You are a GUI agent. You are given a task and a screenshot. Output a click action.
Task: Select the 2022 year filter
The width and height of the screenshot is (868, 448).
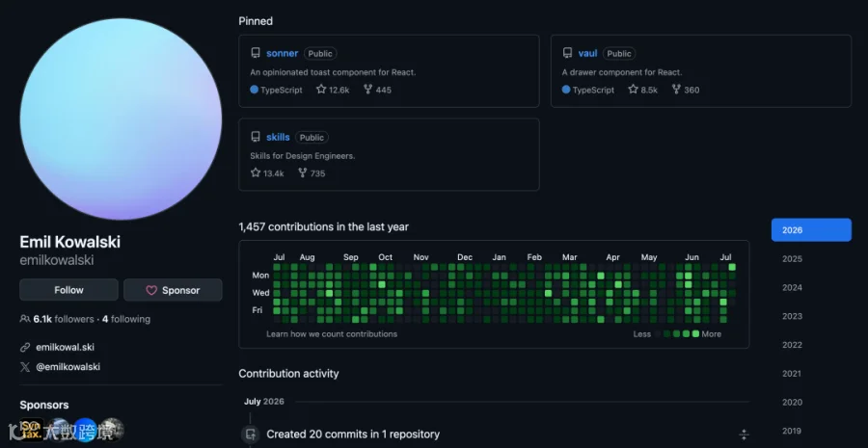pos(792,345)
